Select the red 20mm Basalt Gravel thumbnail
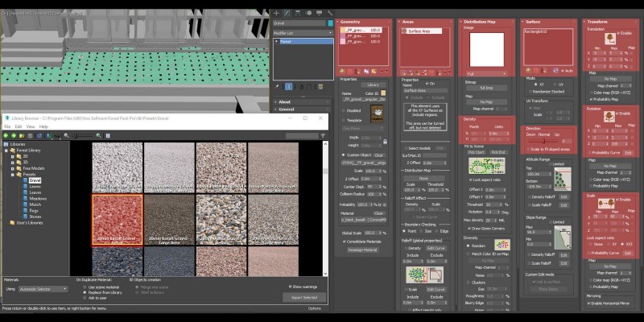 [117, 219]
